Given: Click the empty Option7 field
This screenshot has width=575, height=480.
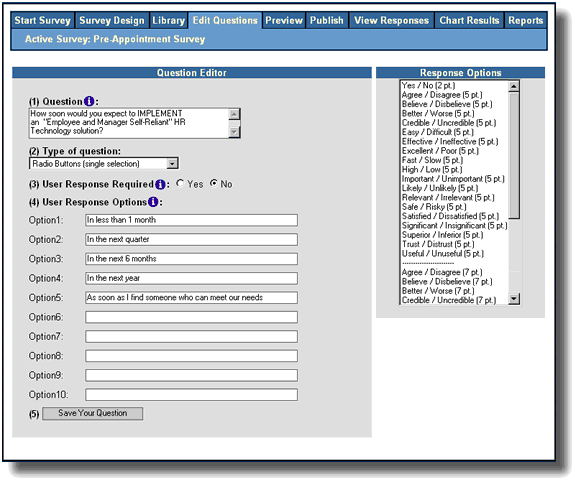Looking at the screenshot, I should tap(191, 337).
